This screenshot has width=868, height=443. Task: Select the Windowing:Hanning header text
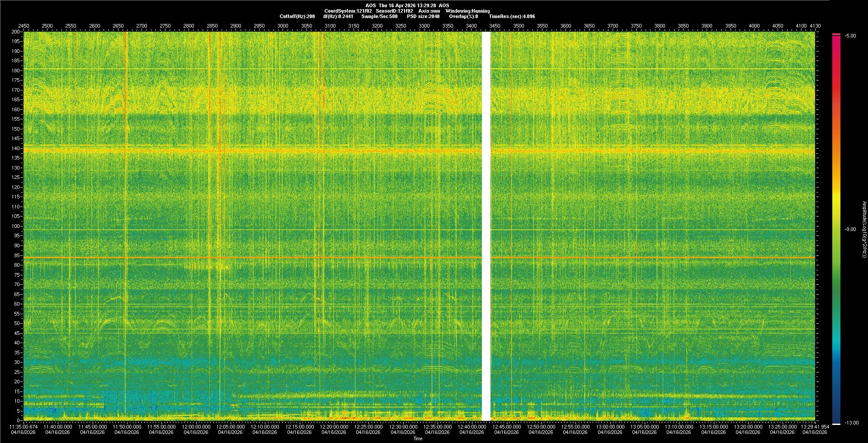pos(467,11)
